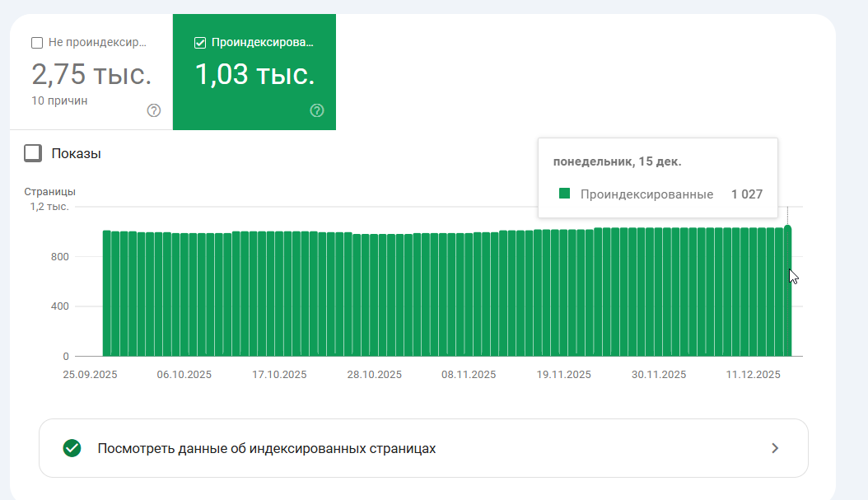
Task: Click the '10 причин' label
Action: click(59, 100)
